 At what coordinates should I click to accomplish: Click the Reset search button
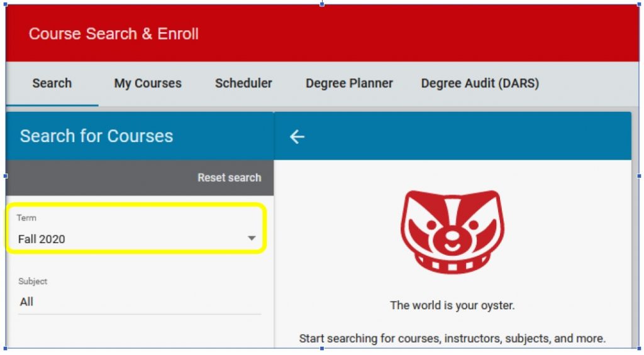[229, 178]
